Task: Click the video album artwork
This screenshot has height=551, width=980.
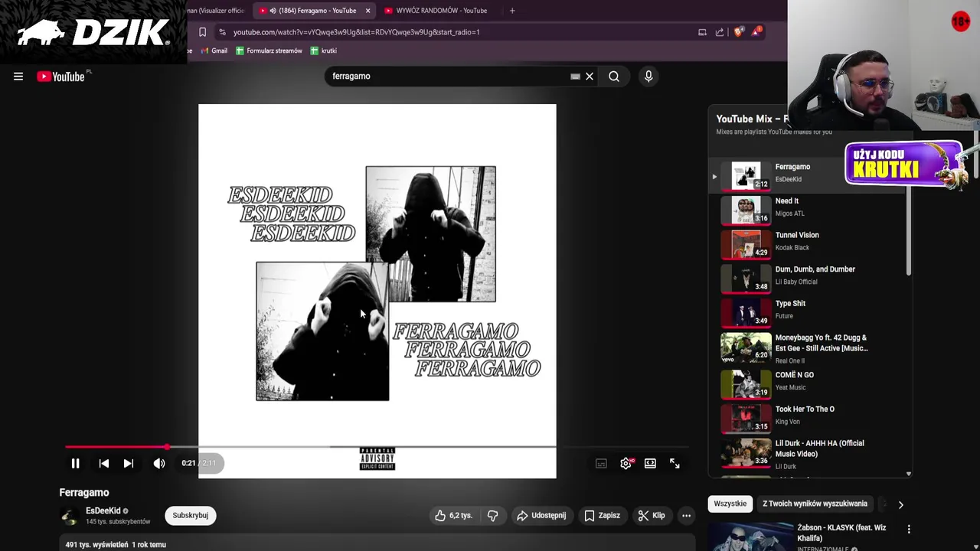Action: (377, 291)
